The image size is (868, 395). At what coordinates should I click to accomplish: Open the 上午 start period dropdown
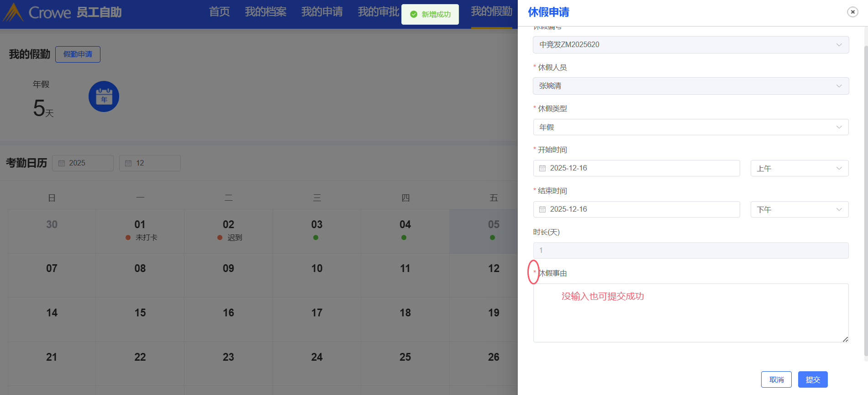pyautogui.click(x=800, y=168)
